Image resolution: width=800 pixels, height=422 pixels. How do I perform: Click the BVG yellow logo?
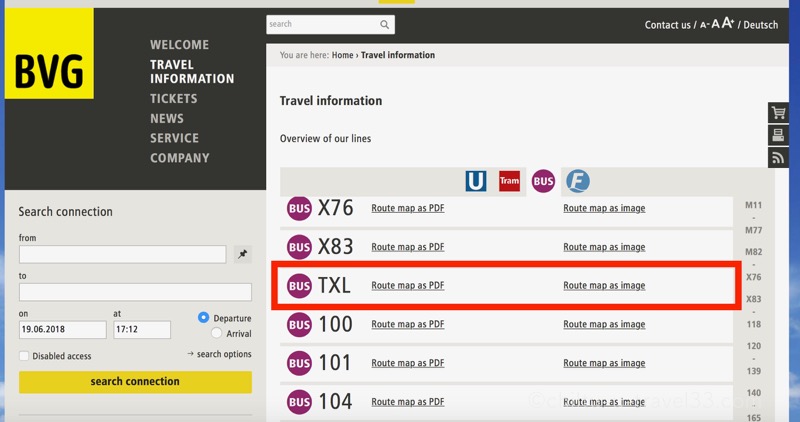[x=49, y=53]
